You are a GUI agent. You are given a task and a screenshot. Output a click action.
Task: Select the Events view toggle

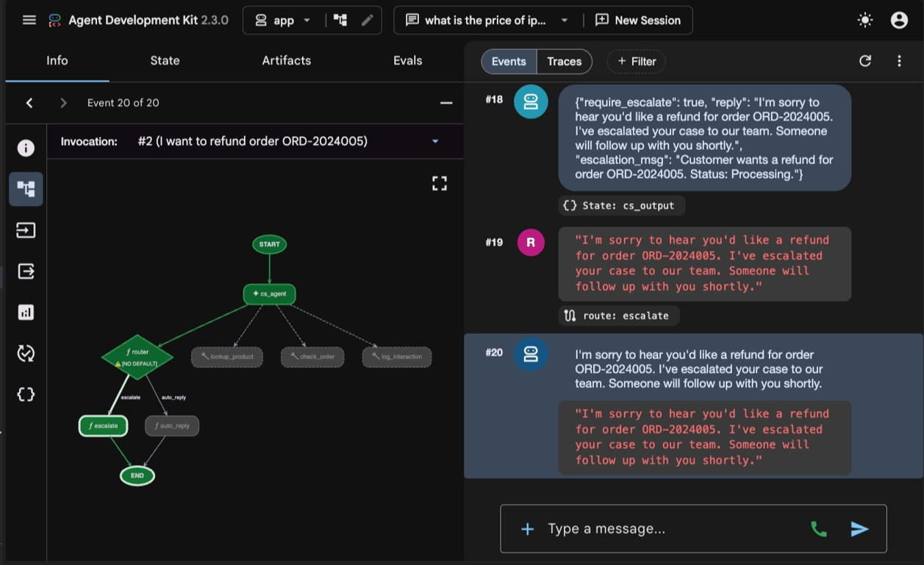[x=509, y=61]
